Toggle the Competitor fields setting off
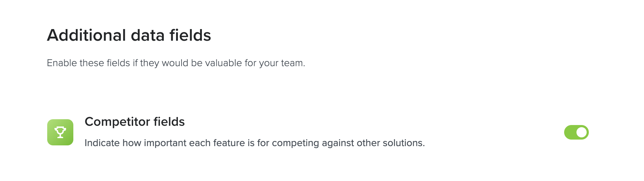Viewport: 644px width, 181px height. pyautogui.click(x=576, y=132)
